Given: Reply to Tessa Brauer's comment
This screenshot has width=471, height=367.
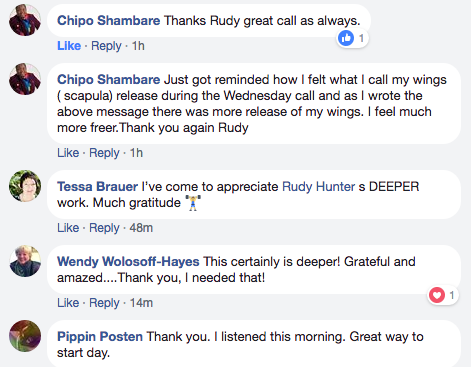Looking at the screenshot, I should [104, 228].
